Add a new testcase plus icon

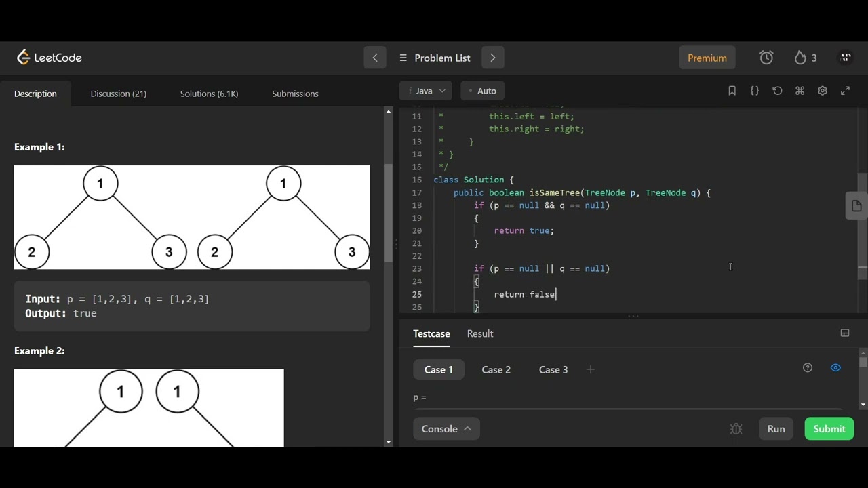click(x=591, y=369)
